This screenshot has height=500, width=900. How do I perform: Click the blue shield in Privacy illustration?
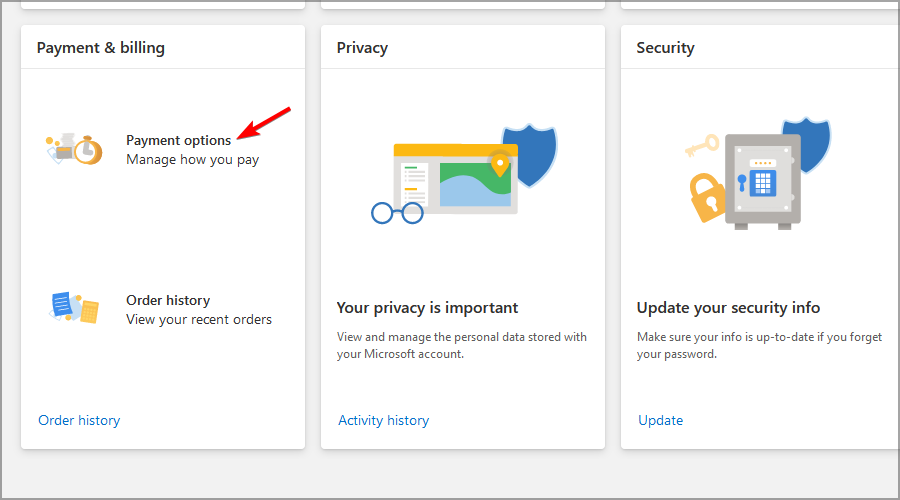(x=529, y=162)
